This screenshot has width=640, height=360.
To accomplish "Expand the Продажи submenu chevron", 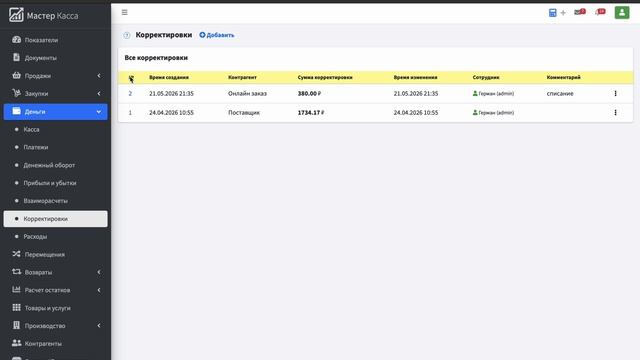I will [99, 76].
